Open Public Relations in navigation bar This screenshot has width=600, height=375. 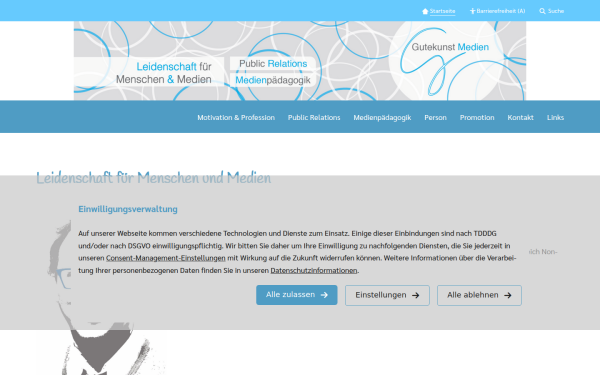pyautogui.click(x=314, y=117)
